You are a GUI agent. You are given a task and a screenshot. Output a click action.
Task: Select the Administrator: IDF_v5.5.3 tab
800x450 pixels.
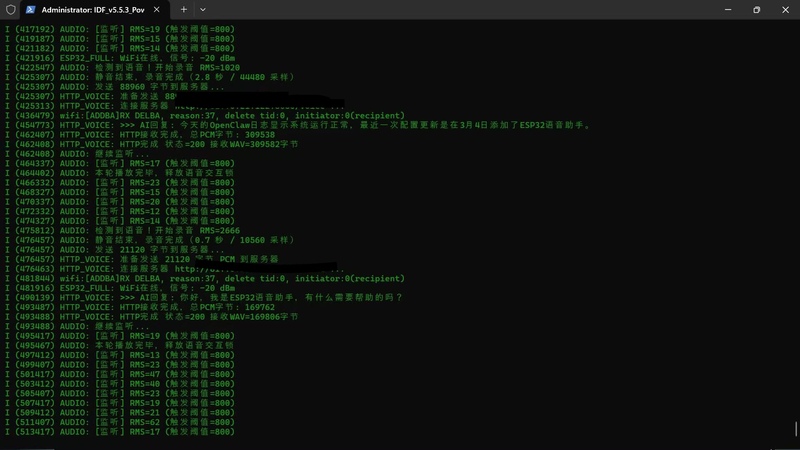coord(93,10)
